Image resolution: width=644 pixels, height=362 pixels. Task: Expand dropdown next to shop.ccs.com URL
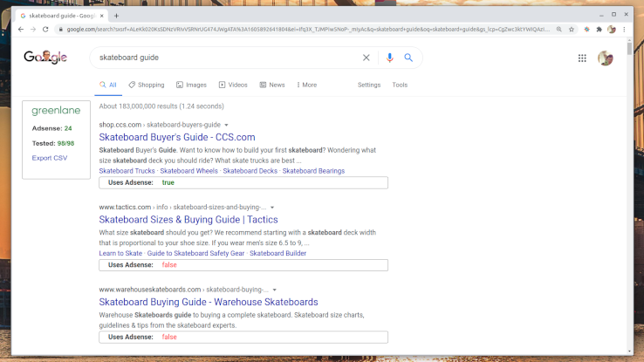pos(226,125)
